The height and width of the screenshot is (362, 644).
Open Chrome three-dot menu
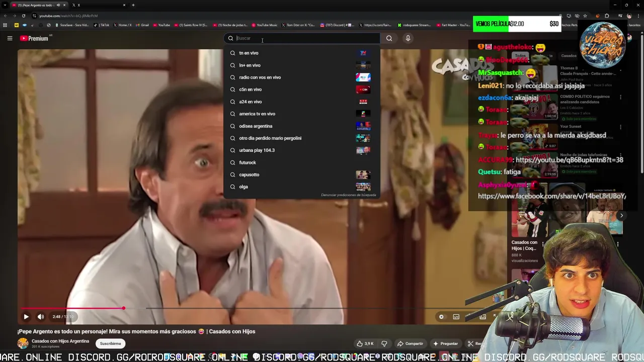(638, 16)
